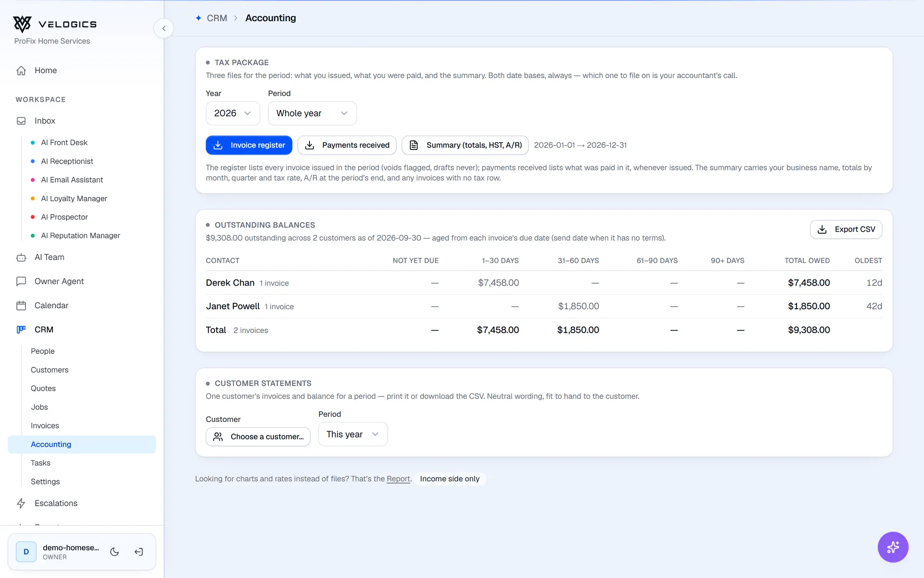Follow the Report link
Viewport: 924px width, 578px height.
pyautogui.click(x=398, y=479)
